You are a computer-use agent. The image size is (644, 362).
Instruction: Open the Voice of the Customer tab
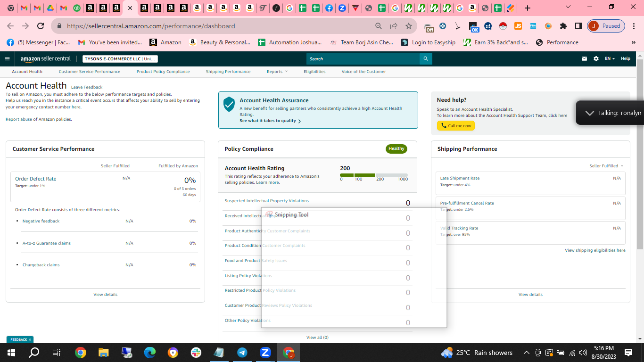363,72
